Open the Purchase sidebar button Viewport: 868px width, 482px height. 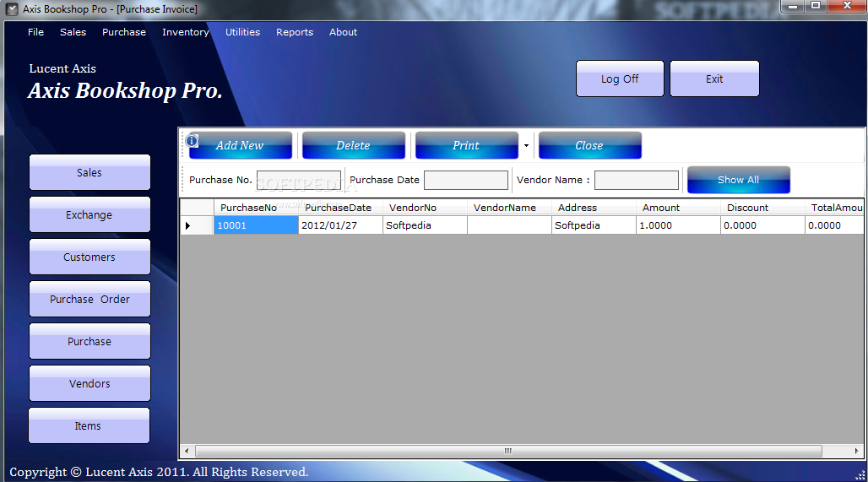pos(90,341)
